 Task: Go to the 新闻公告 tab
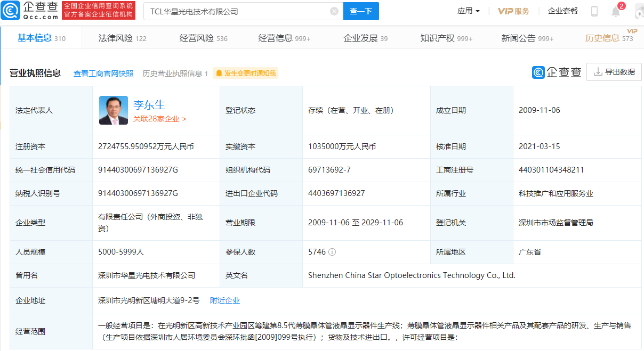click(528, 38)
